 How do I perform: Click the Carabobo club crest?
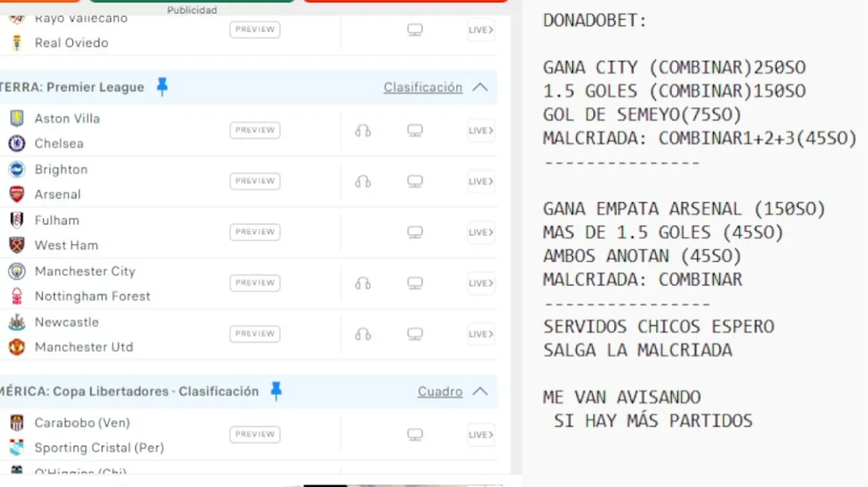[x=17, y=423]
